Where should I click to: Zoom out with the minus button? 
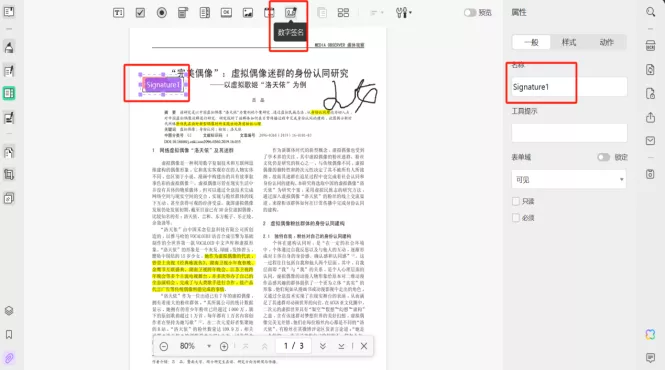point(164,346)
